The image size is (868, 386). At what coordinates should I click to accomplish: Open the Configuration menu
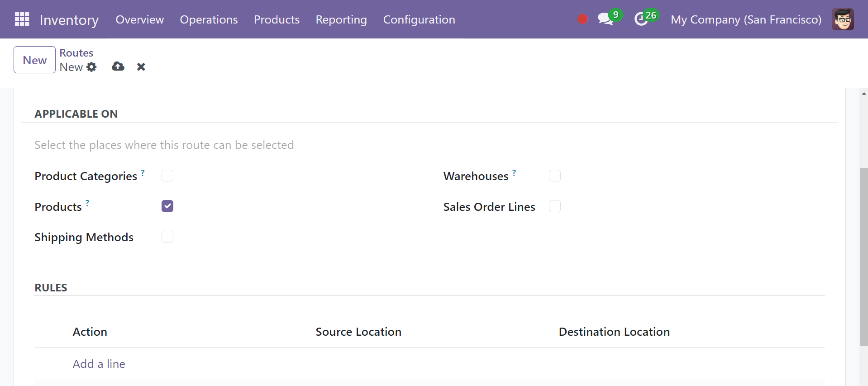[419, 19]
